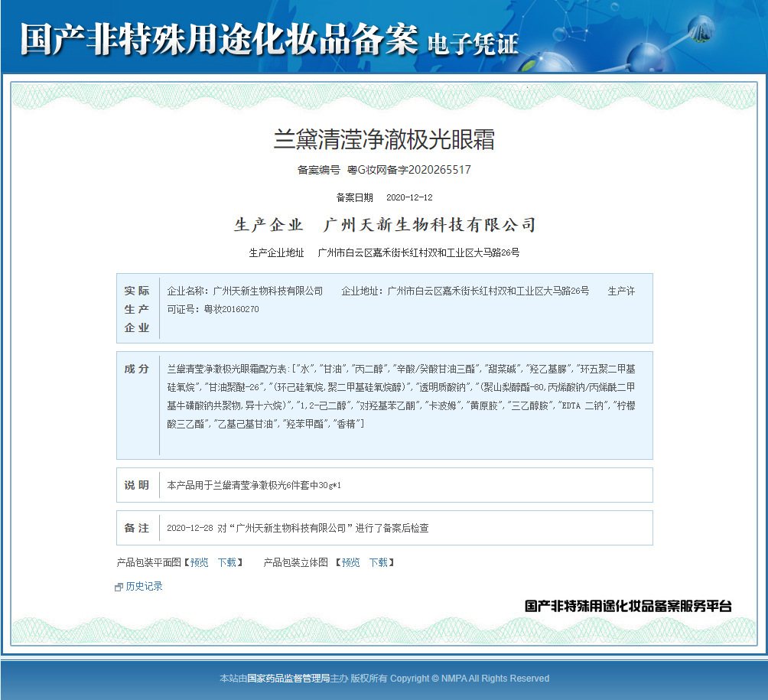Click the remark text dated 2020-12-28
The height and width of the screenshot is (700, 768).
(298, 528)
